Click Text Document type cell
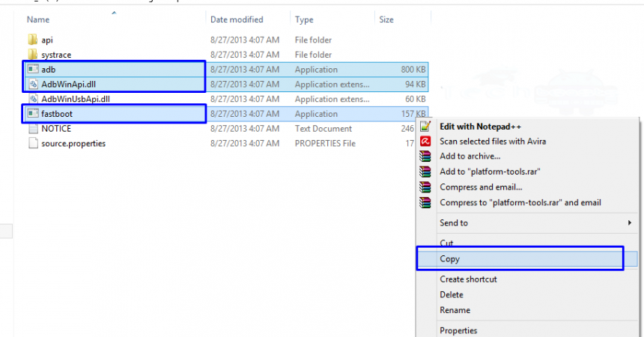 (x=323, y=129)
